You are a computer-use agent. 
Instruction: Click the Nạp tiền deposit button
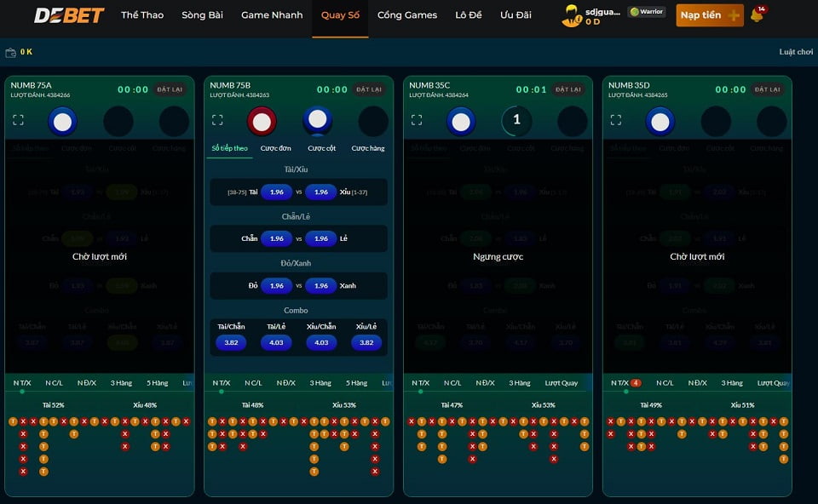point(709,15)
